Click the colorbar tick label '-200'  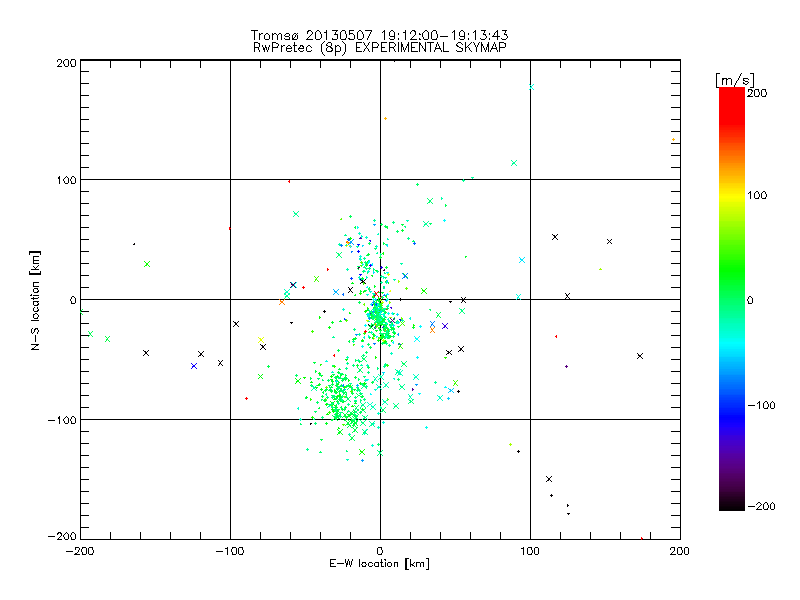click(761, 506)
